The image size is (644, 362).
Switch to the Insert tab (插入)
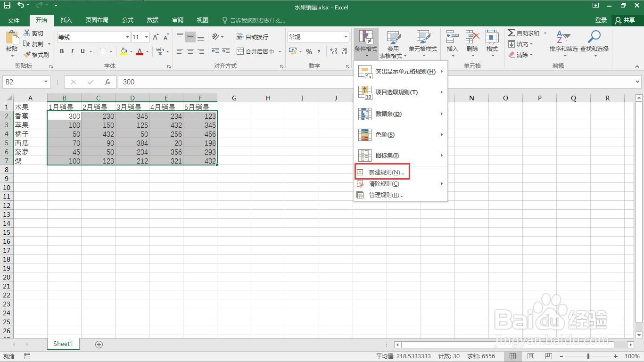66,20
